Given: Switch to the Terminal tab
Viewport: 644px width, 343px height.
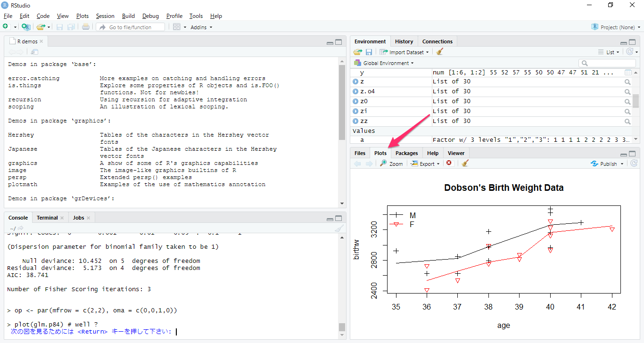Looking at the screenshot, I should [47, 217].
